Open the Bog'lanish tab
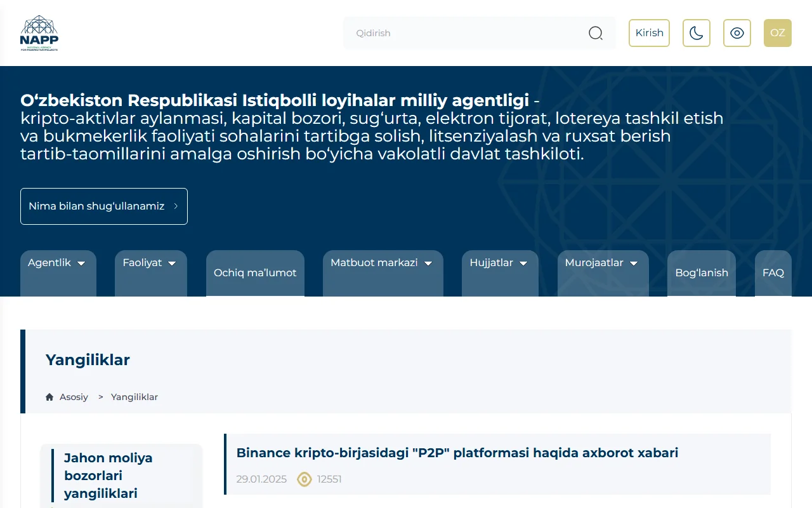 pos(702,273)
